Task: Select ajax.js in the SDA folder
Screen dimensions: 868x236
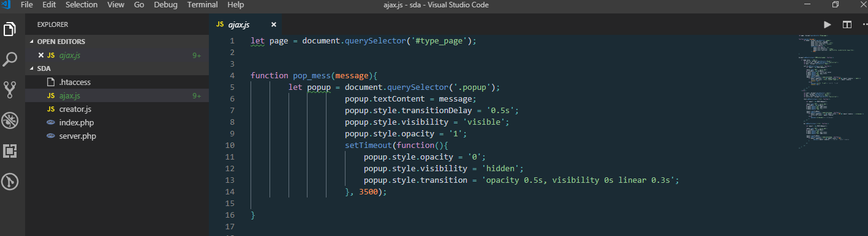Action: 116,96
